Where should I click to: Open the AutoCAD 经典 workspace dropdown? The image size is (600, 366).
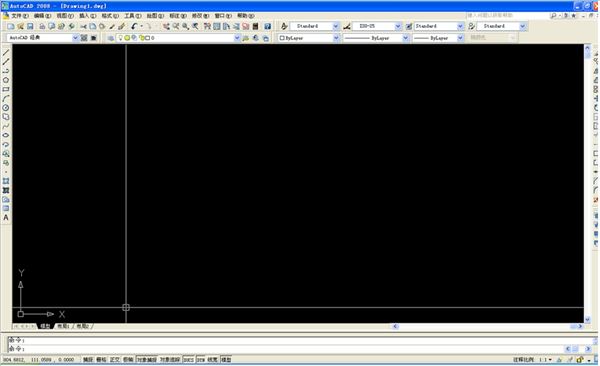pyautogui.click(x=75, y=38)
